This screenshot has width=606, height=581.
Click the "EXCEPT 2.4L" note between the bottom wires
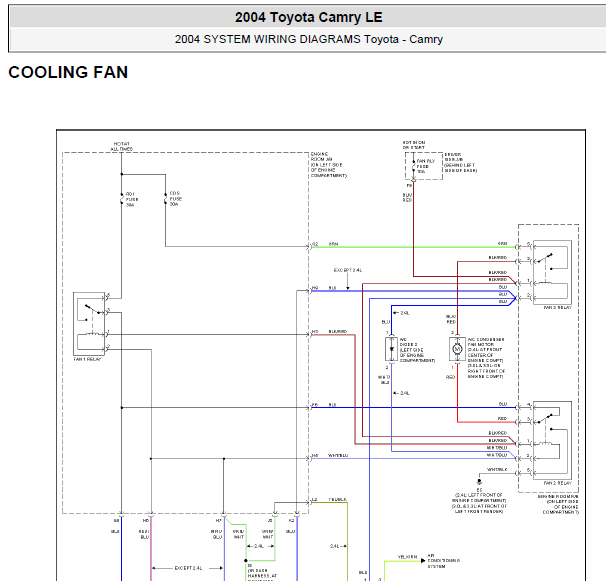pos(188,568)
